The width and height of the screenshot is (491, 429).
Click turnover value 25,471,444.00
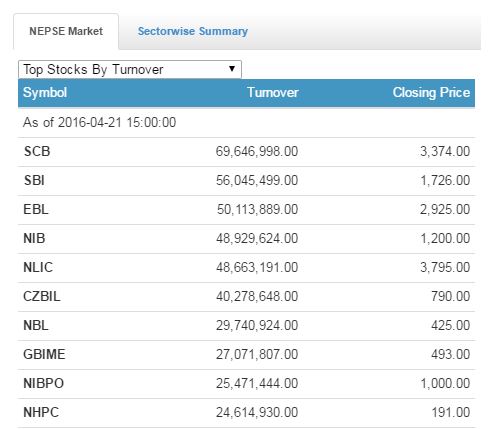coord(257,384)
